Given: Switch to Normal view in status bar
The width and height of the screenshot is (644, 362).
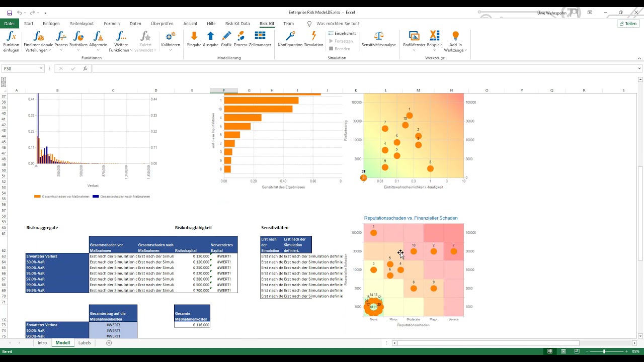Looking at the screenshot, I should click(x=550, y=351).
